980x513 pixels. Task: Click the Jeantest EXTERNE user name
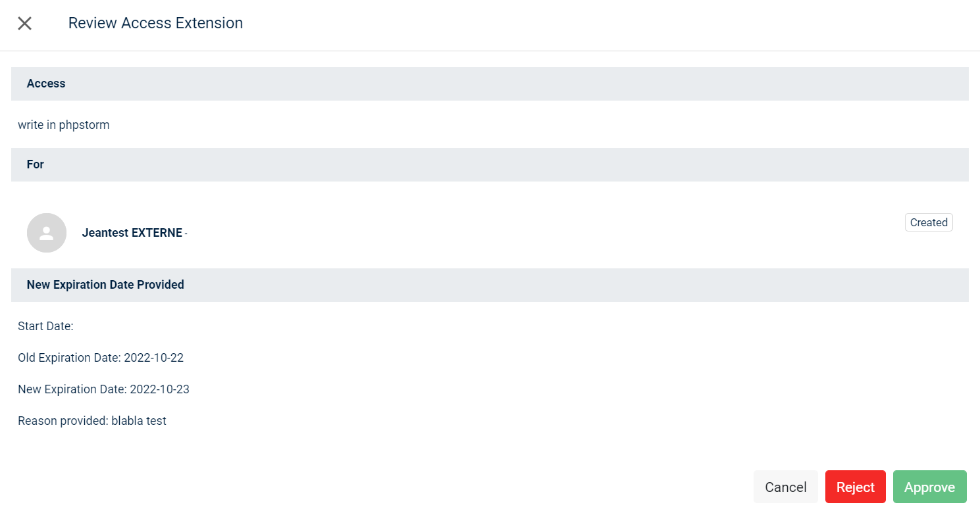[x=132, y=233]
